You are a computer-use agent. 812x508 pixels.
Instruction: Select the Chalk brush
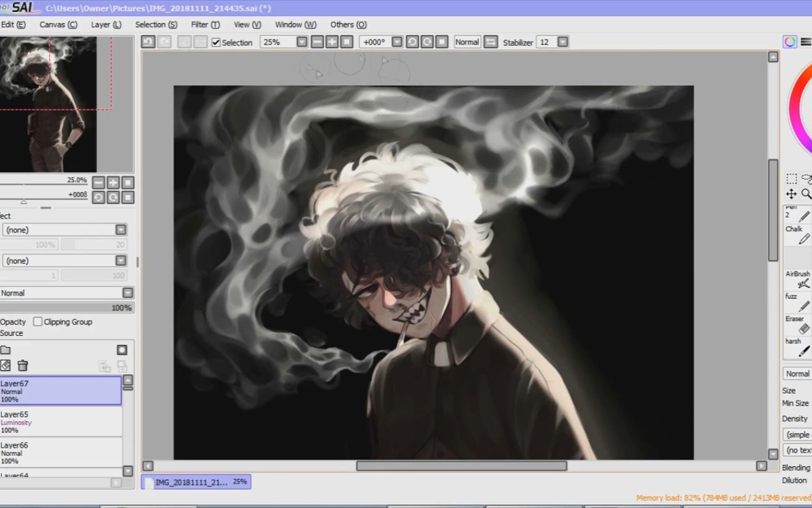[798, 235]
